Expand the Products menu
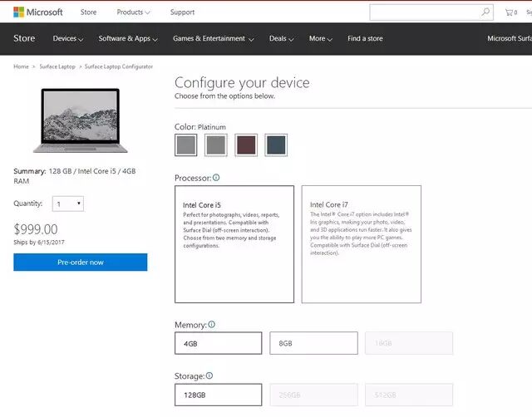 click(x=133, y=12)
